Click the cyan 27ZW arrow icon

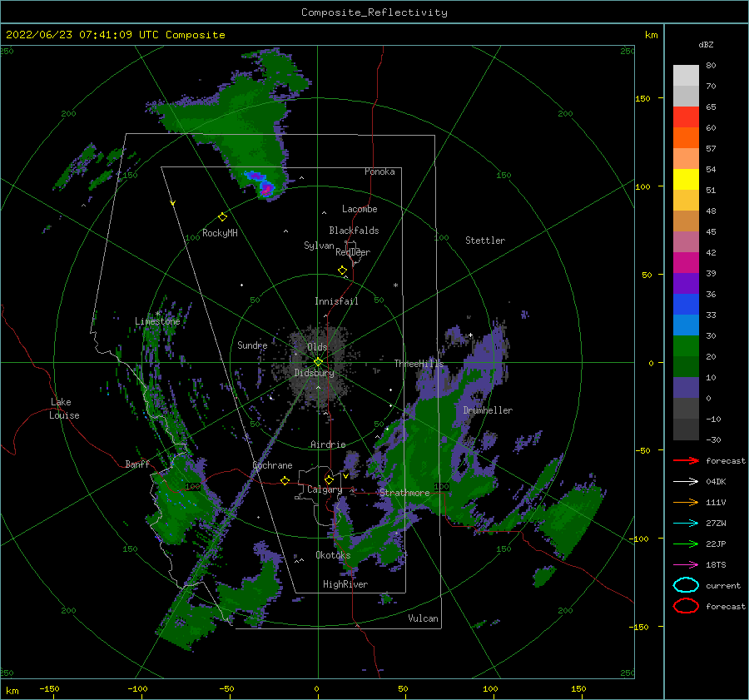tap(686, 523)
